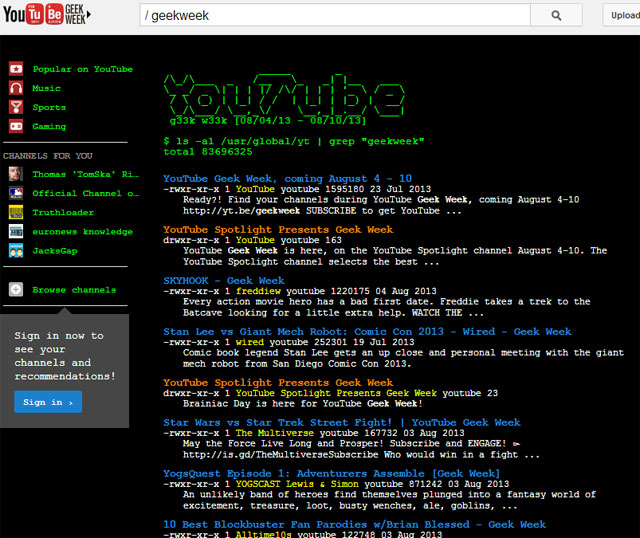This screenshot has width=640, height=538.
Task: Open the JacksGap channel avatar
Action: [16, 251]
